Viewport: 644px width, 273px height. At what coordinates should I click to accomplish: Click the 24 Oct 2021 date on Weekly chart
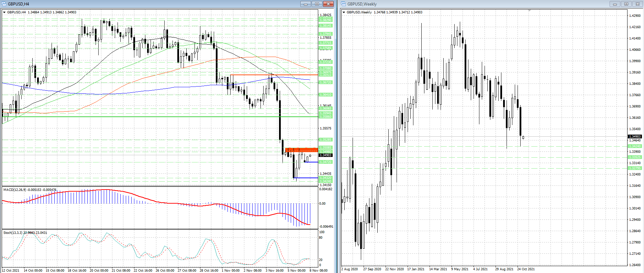pos(526,269)
